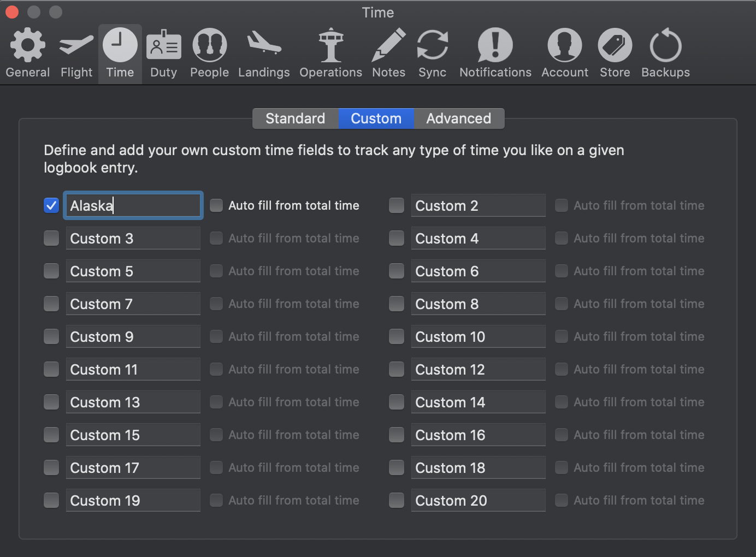Close the Time preferences window
Viewport: 756px width, 557px height.
point(12,11)
